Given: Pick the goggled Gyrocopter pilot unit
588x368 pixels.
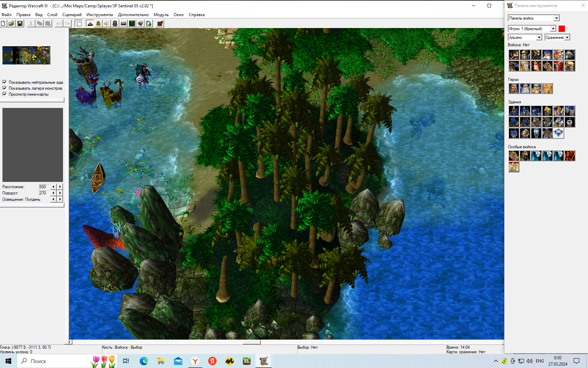Looking at the screenshot, I should [x=570, y=55].
